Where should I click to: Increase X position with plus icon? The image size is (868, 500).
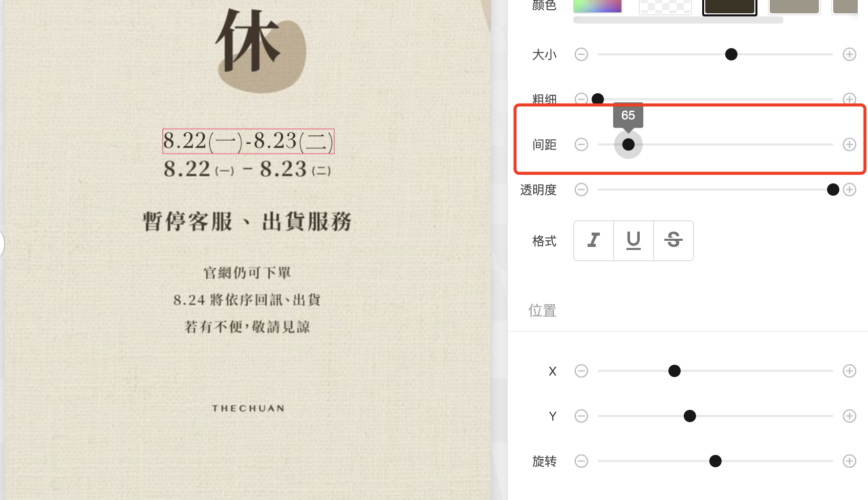pyautogui.click(x=850, y=371)
